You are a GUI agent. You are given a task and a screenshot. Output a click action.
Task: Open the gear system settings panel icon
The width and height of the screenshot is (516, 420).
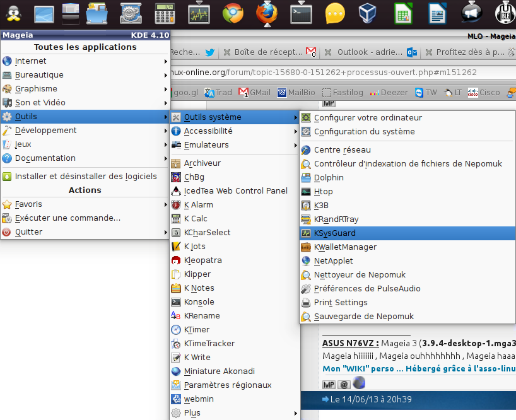point(131,14)
